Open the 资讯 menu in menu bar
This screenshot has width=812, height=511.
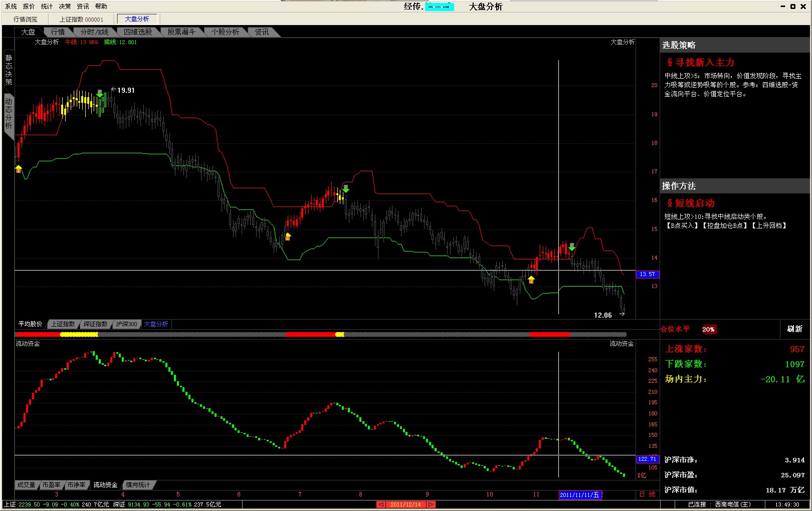click(83, 7)
